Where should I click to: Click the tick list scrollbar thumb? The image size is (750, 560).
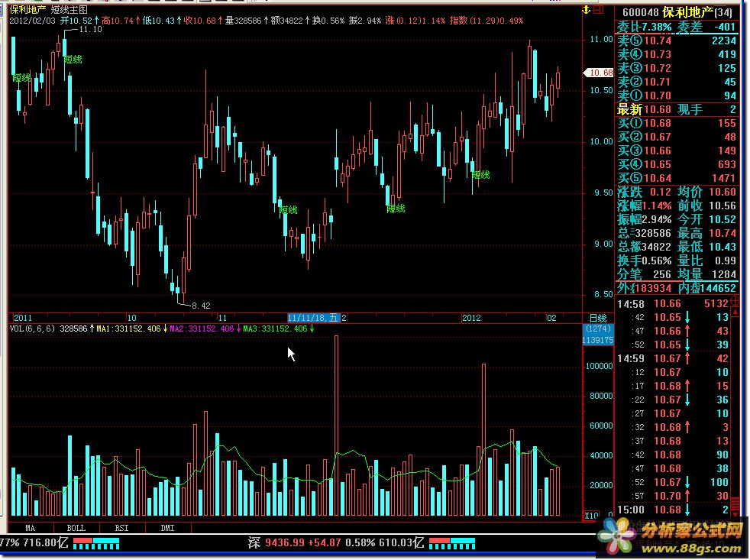click(x=735, y=503)
